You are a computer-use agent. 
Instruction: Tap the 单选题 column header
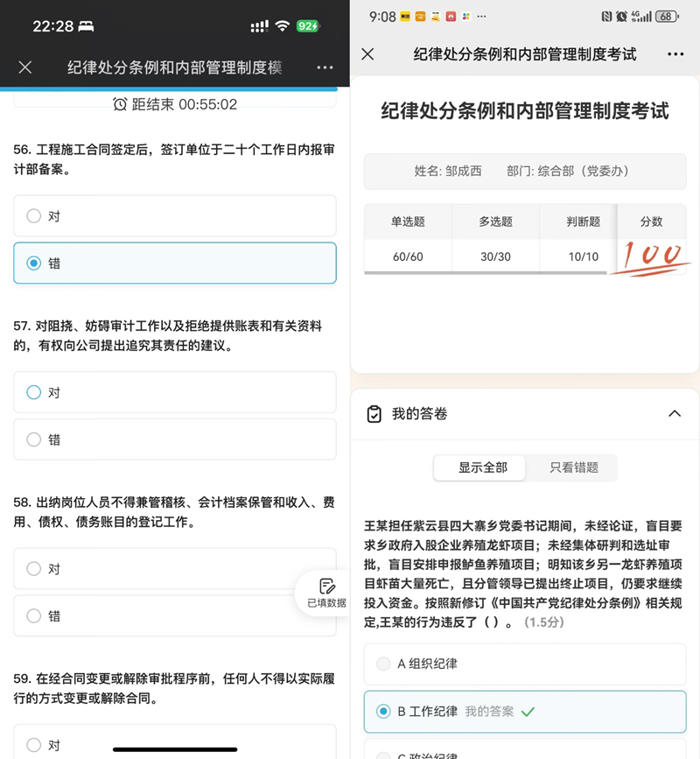pos(408,221)
